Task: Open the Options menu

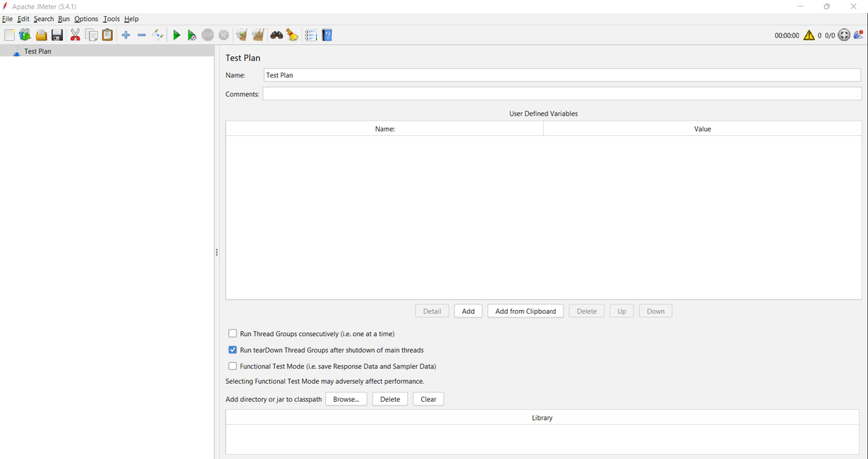Action: point(86,19)
